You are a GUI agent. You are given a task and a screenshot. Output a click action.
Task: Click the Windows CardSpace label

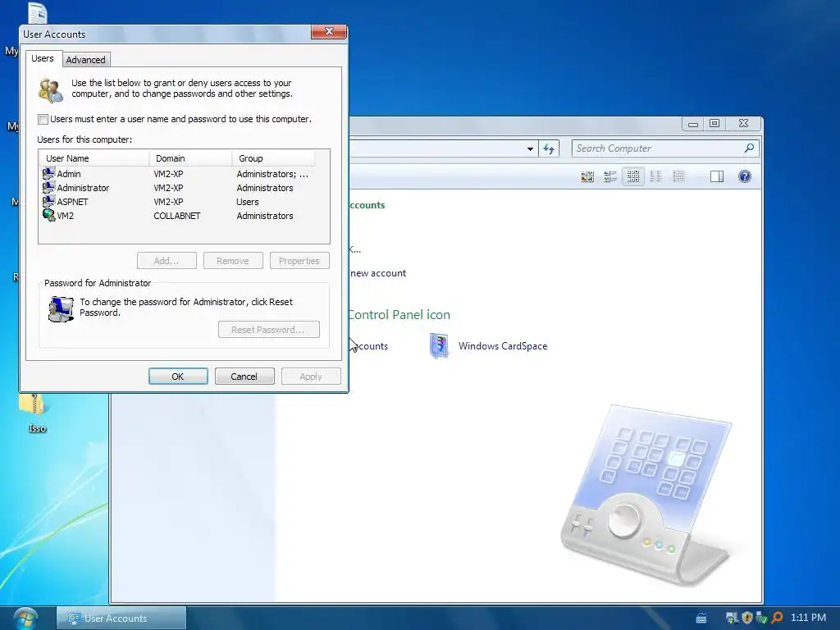[503, 346]
